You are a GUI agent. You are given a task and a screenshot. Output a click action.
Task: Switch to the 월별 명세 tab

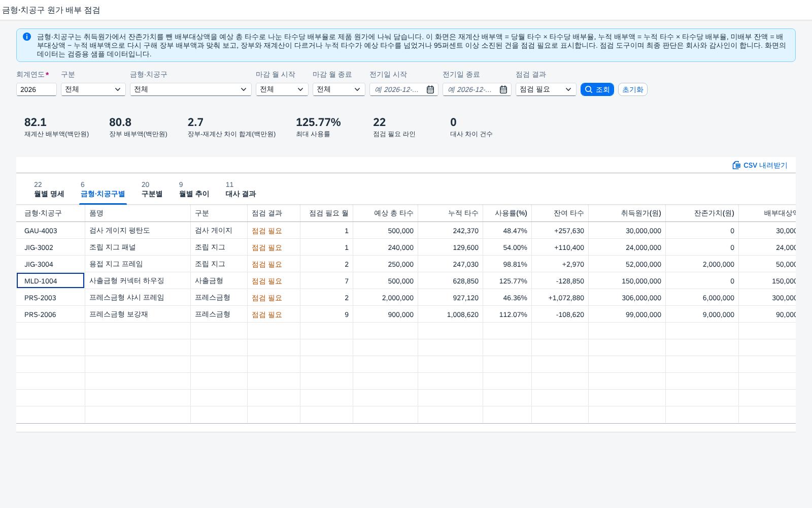pos(49,189)
